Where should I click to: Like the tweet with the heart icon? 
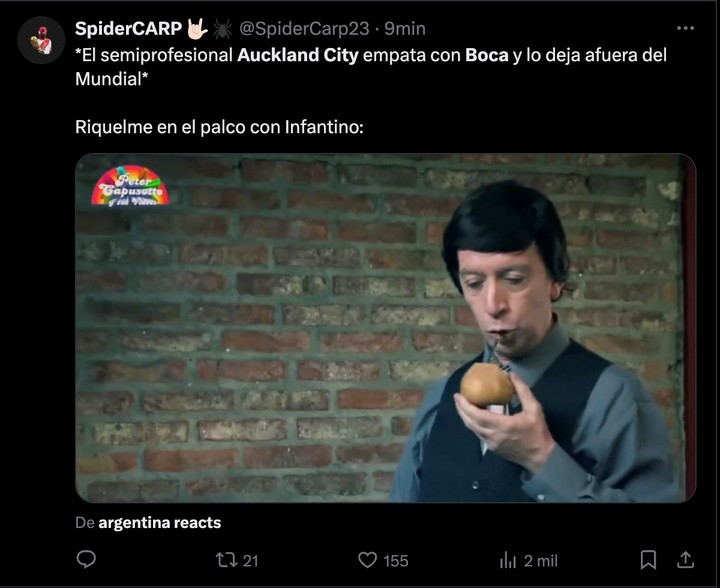pos(367,560)
